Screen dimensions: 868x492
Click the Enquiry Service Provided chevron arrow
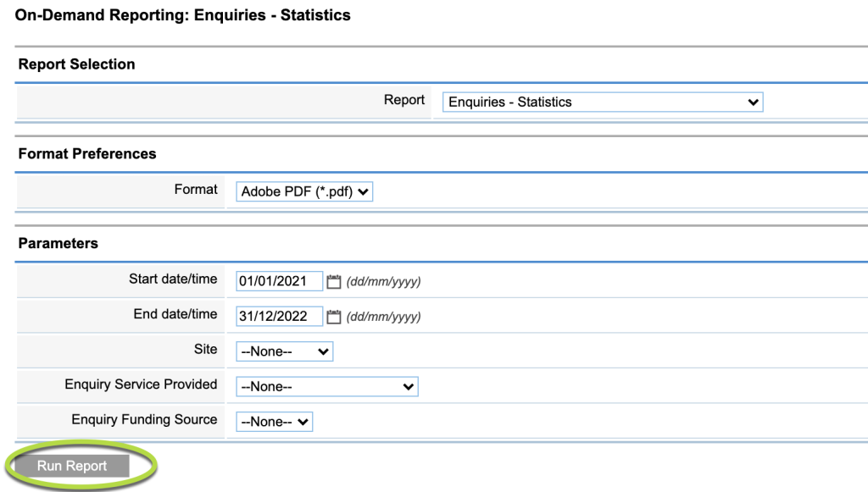pyautogui.click(x=408, y=386)
